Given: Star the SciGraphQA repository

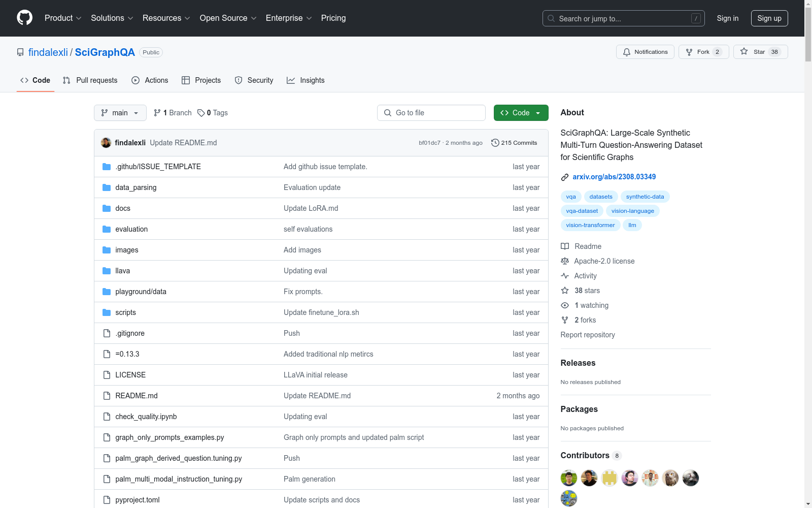Looking at the screenshot, I should 760,52.
